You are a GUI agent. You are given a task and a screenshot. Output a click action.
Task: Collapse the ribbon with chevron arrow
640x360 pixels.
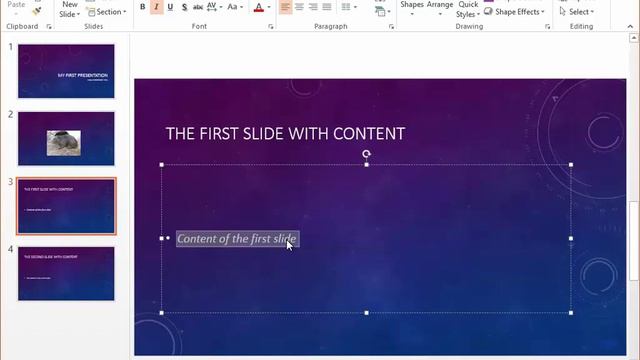[630, 27]
